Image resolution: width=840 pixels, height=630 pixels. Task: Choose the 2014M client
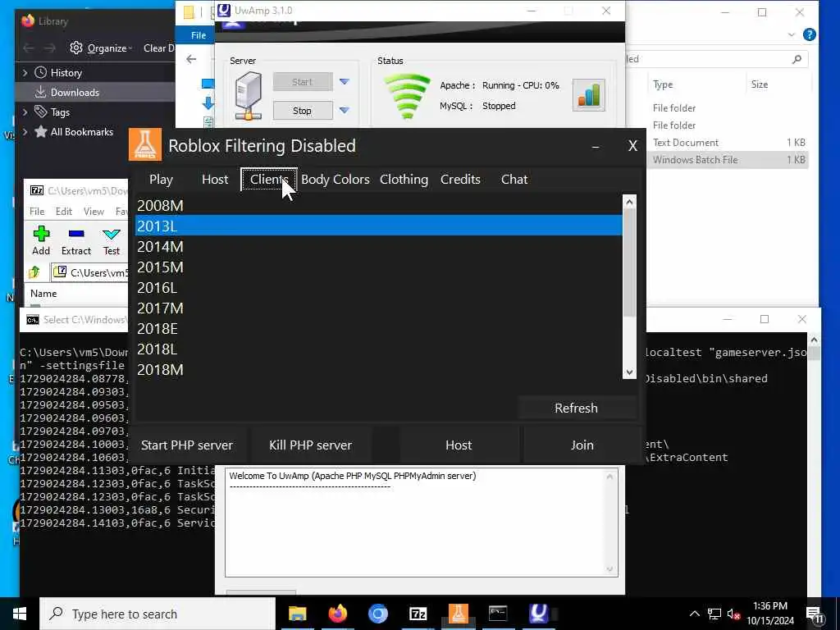[378, 246]
